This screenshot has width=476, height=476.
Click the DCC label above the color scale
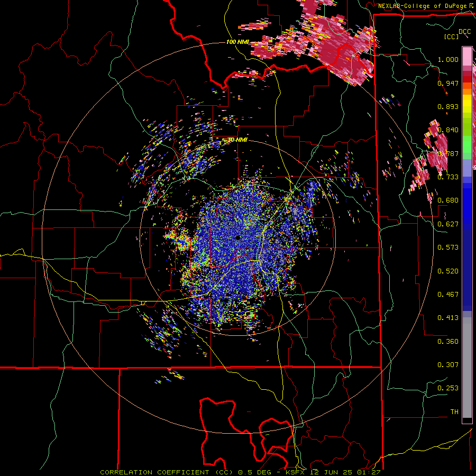tap(464, 32)
